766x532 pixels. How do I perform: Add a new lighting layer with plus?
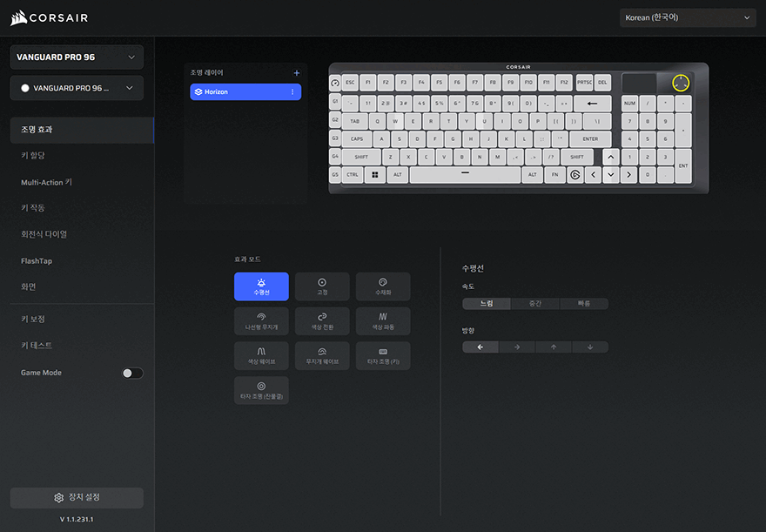coord(297,73)
